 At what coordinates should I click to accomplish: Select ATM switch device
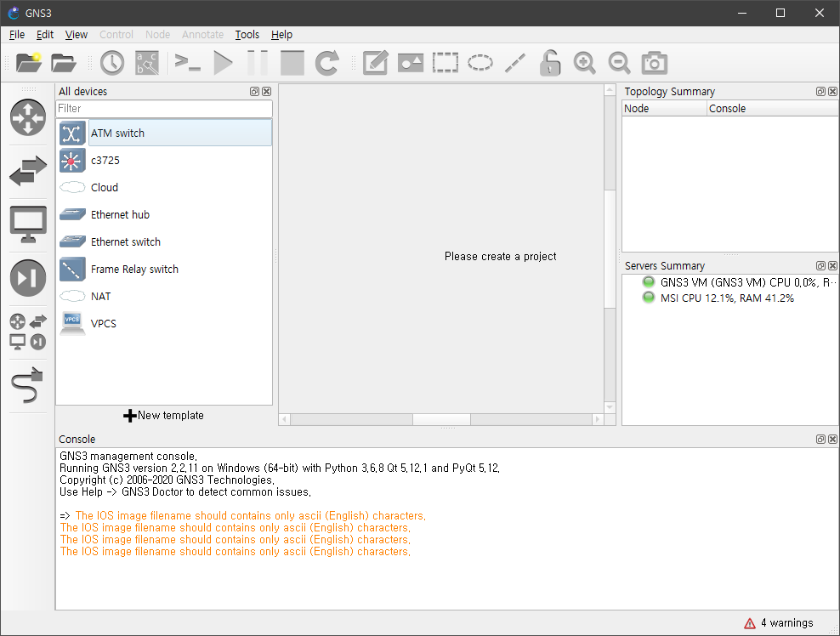164,133
